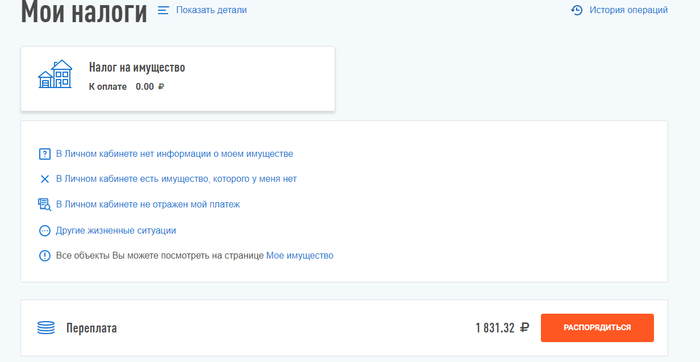Click question mark icon for missing property info
The image size is (700, 362).
[45, 154]
